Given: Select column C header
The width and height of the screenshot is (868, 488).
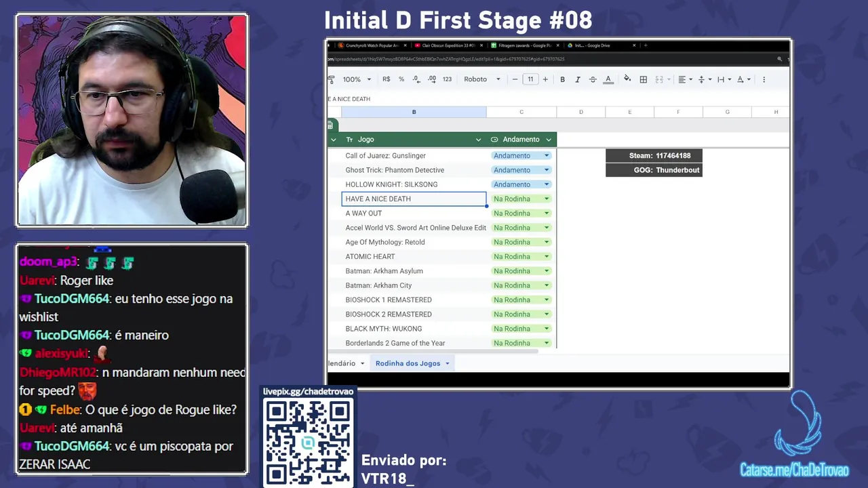Looking at the screenshot, I should (521, 112).
